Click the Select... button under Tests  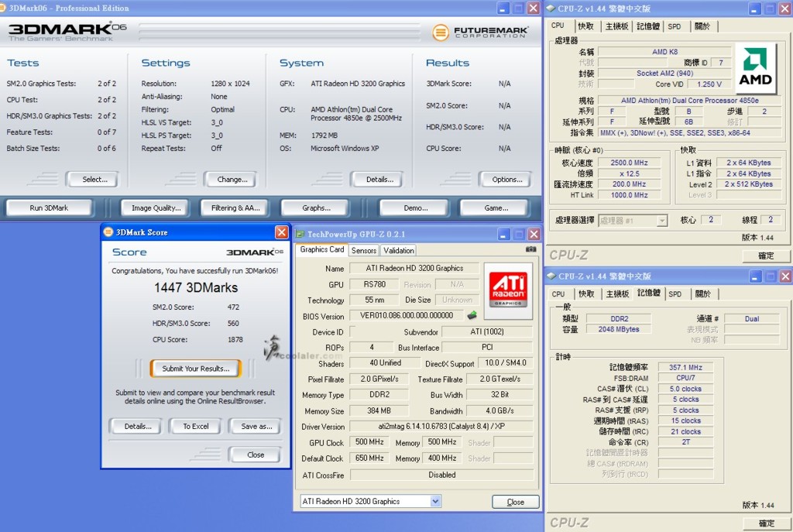tap(92, 180)
